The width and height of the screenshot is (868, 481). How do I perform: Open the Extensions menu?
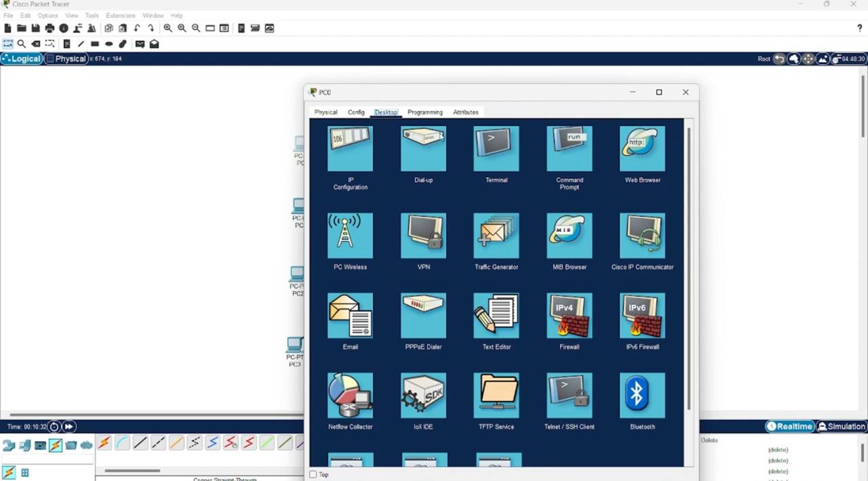[x=120, y=16]
